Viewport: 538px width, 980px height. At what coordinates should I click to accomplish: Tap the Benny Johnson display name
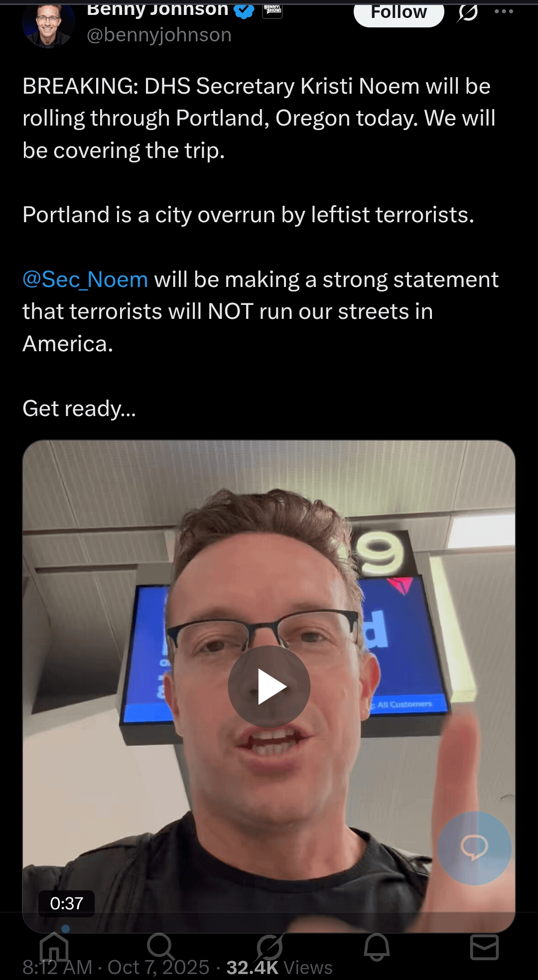pyautogui.click(x=157, y=10)
